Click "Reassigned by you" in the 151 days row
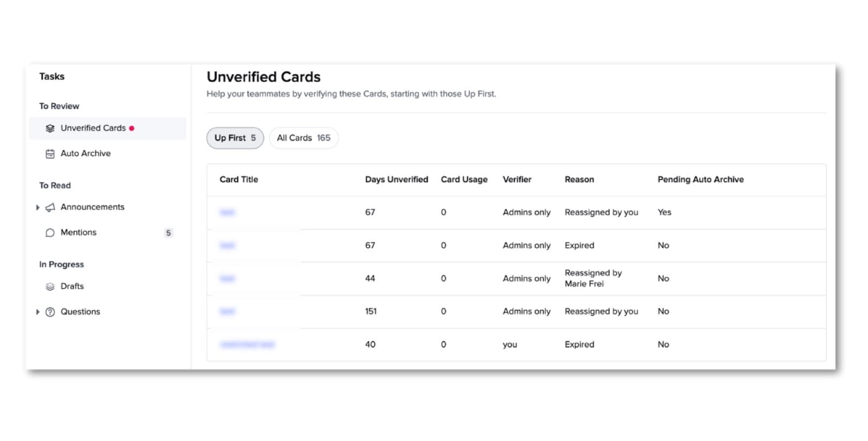The image size is (868, 441). tap(602, 311)
